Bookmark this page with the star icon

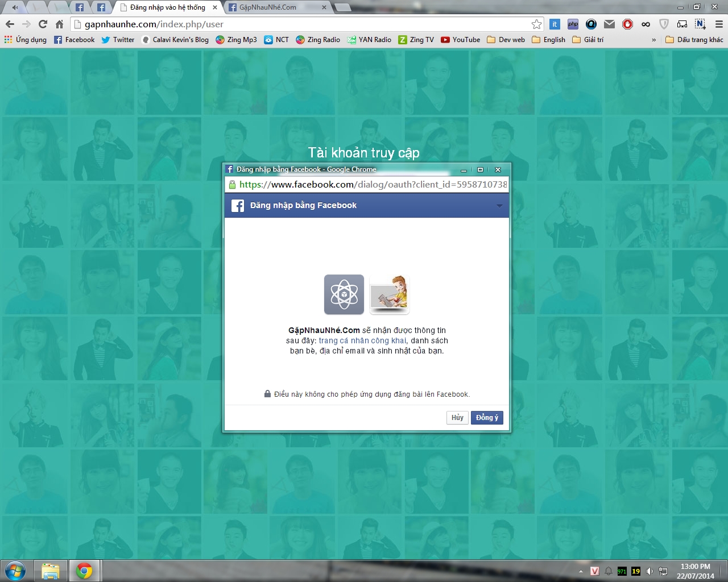point(536,24)
